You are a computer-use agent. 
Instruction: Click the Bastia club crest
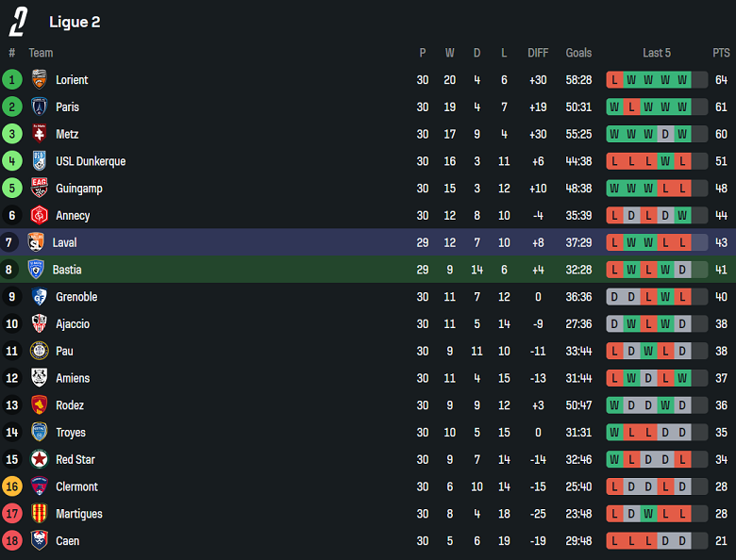click(36, 270)
